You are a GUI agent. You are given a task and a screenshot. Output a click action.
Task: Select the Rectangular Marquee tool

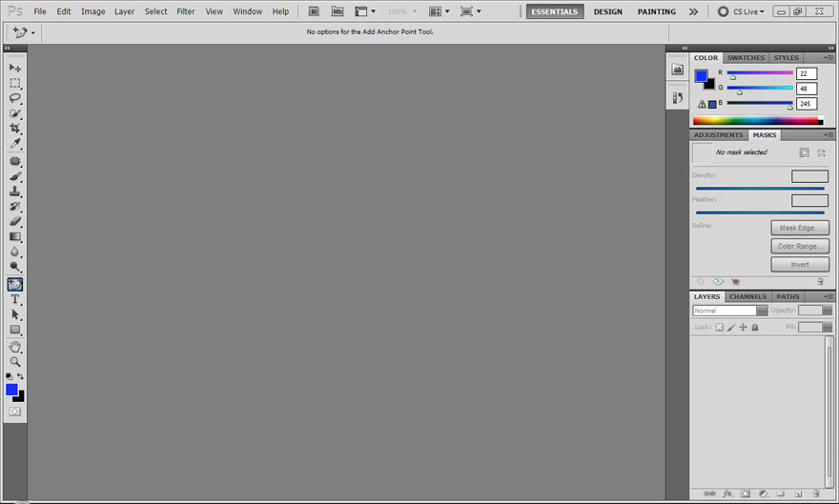[x=15, y=84]
